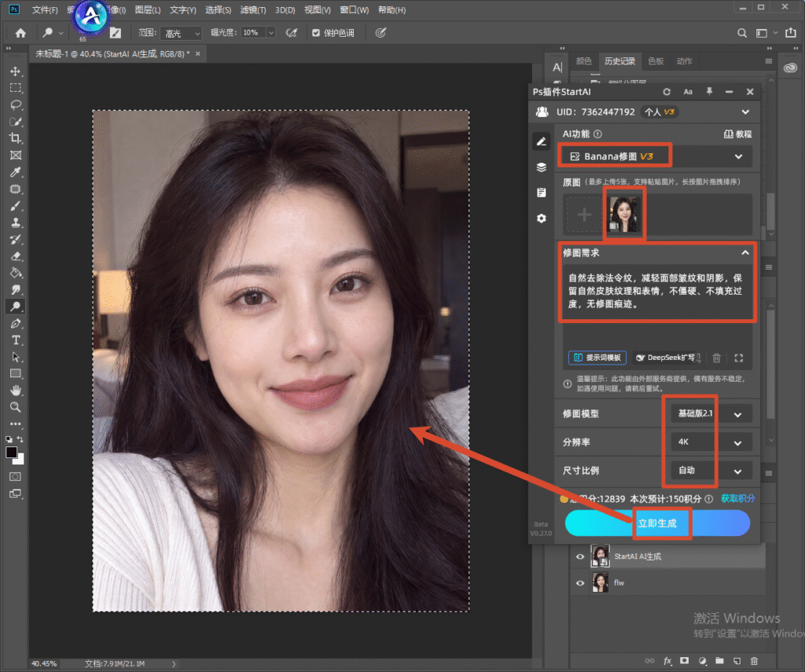This screenshot has width=805, height=672.
Task: Click the 获取积分 link
Action: click(x=737, y=498)
